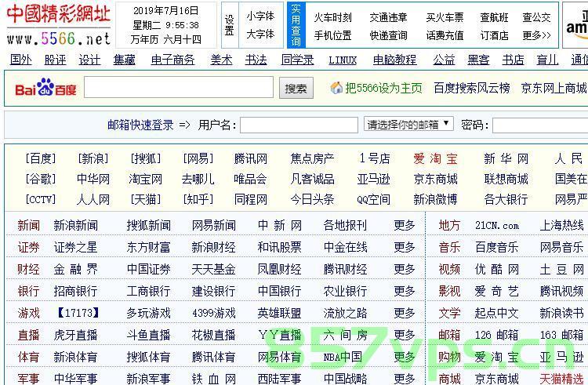The image size is (588, 385).
Task: Open the 国外 menu item
Action: tap(20, 60)
